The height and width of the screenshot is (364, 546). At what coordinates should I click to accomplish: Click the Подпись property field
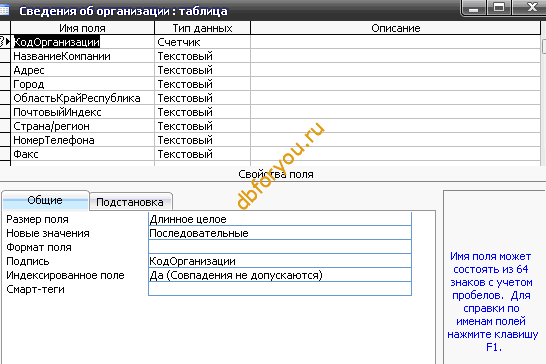tap(280, 261)
